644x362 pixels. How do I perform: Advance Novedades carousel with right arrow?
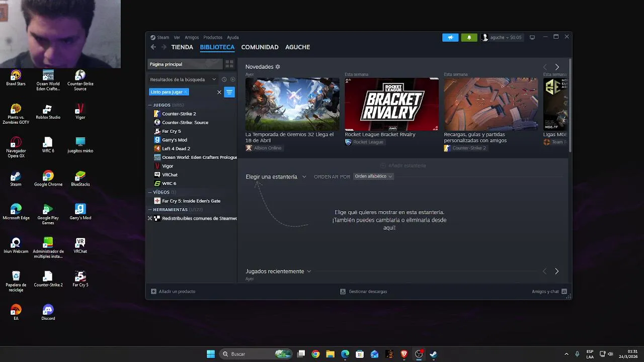[557, 67]
